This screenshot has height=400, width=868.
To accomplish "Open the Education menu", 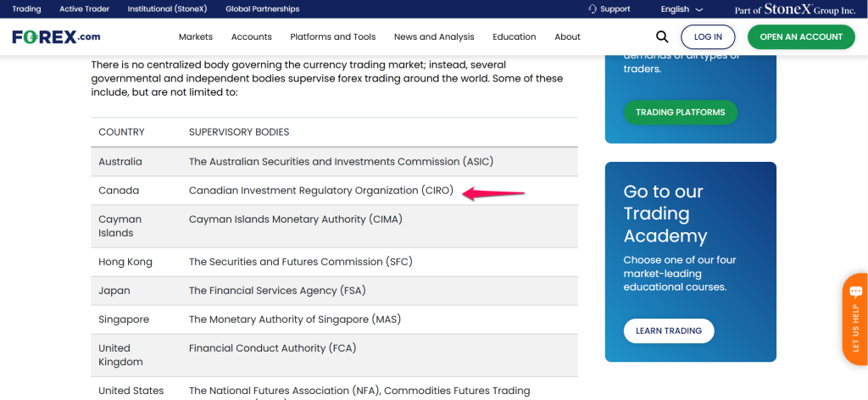I will [515, 37].
